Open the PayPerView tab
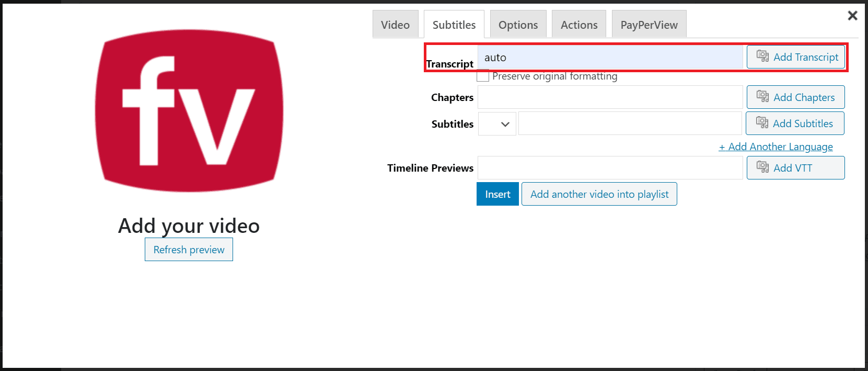 click(649, 25)
